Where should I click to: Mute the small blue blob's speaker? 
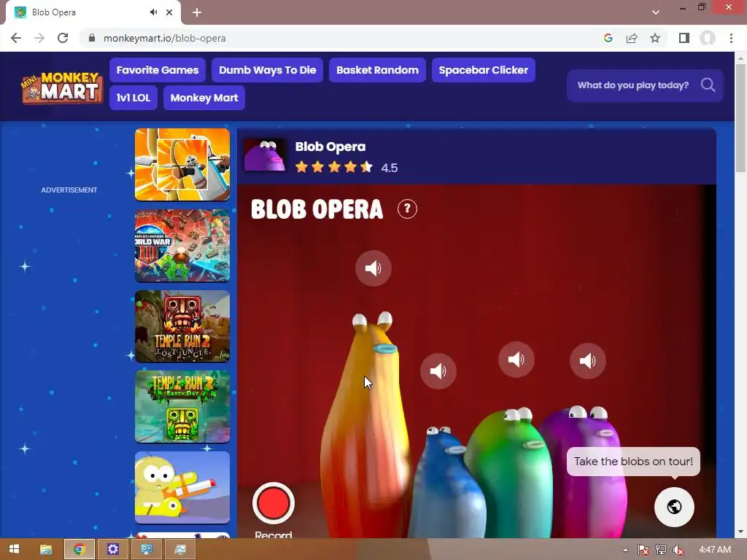438,371
